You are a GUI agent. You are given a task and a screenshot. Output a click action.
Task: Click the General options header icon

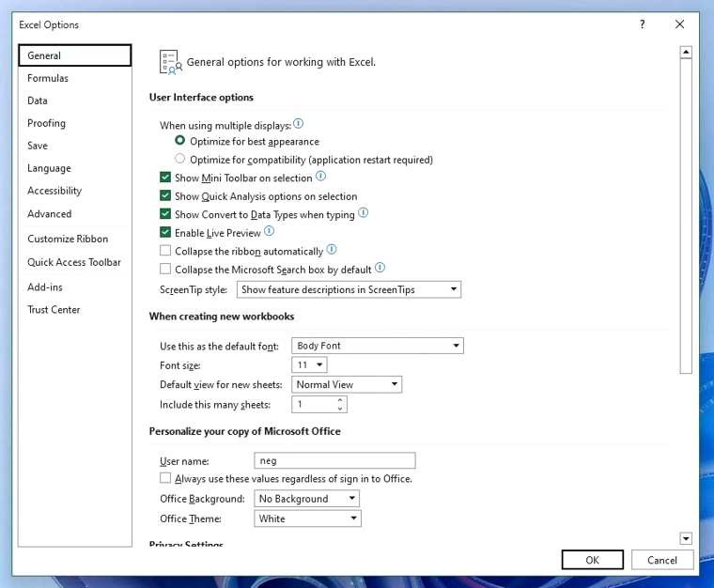point(171,62)
